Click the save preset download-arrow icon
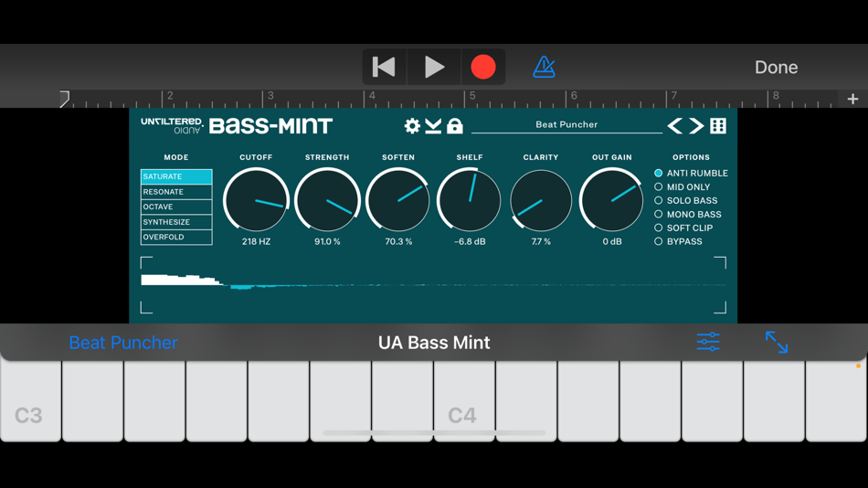 tap(433, 126)
